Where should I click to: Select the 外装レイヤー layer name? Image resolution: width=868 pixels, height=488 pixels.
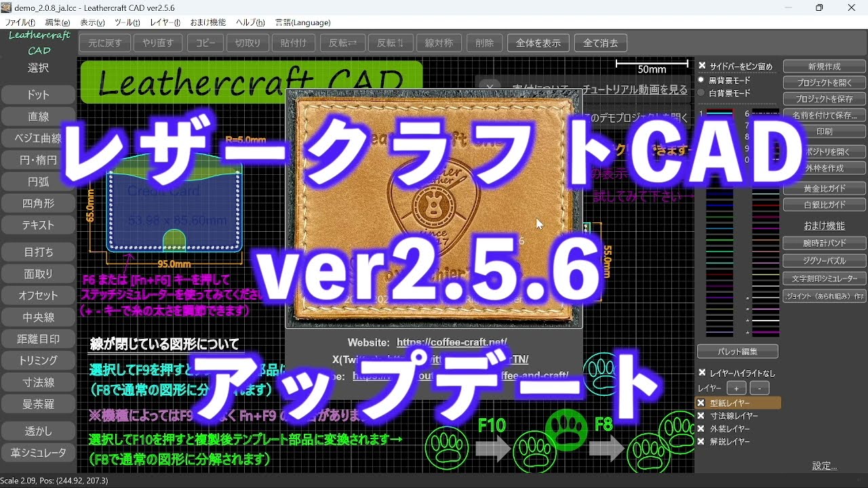tap(729, 428)
